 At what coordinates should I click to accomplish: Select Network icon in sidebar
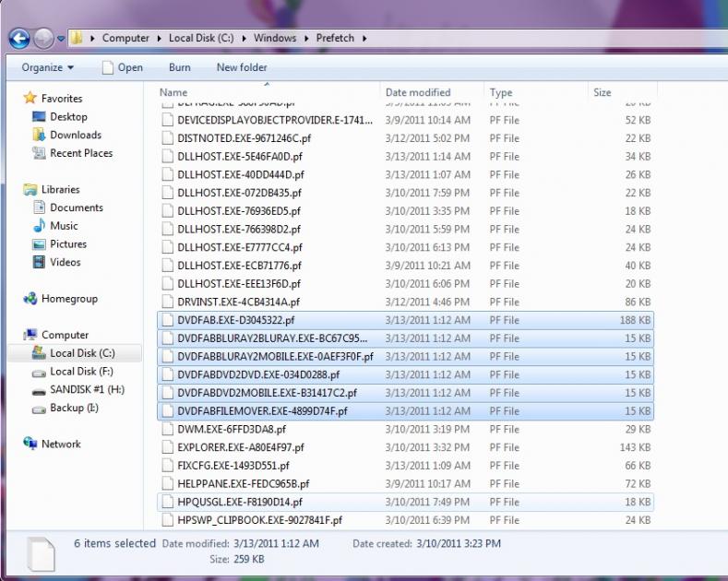(x=30, y=444)
